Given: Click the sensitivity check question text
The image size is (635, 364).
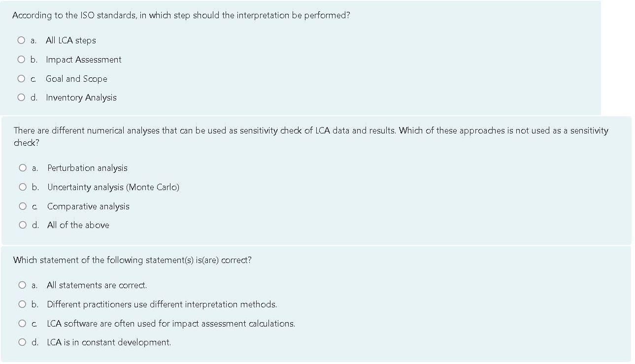Looking at the screenshot, I should click(x=310, y=131).
